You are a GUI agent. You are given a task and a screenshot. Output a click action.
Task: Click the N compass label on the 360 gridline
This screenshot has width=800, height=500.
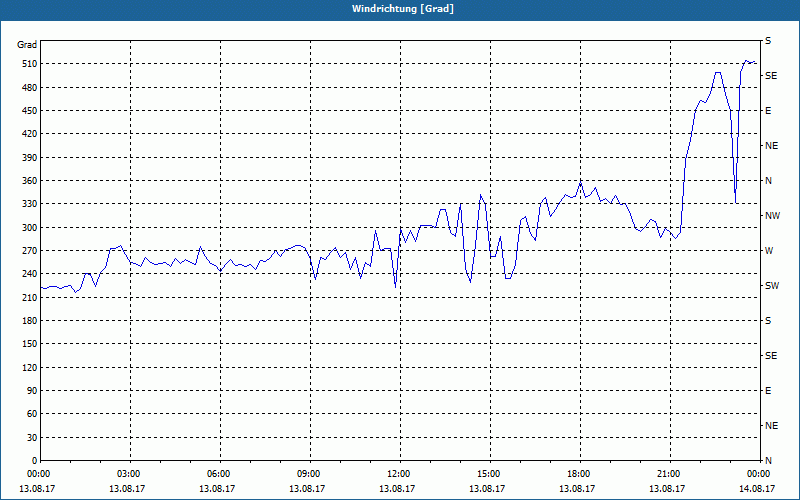click(x=768, y=181)
